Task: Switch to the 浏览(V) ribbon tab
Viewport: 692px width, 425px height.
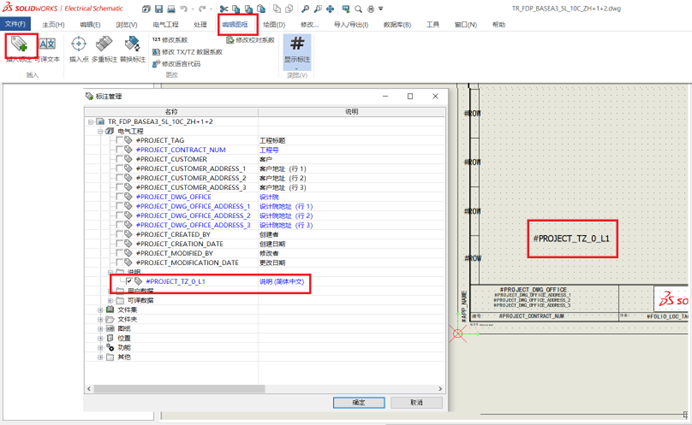Action: [x=127, y=24]
